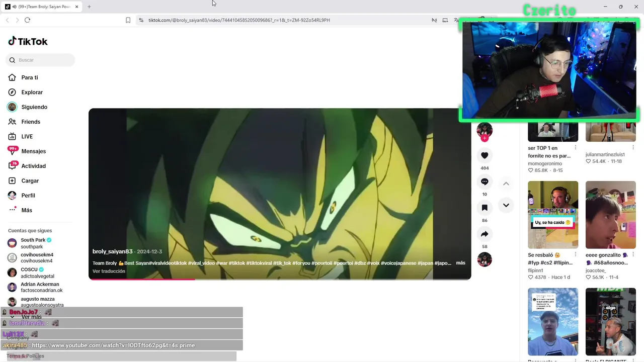Open more options for 'ser TOP 1' video
Viewport: 644px width, 362px height.
[576, 148]
